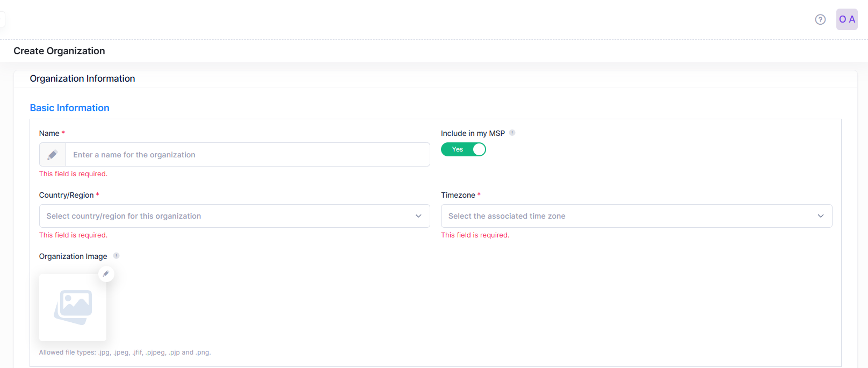Click the Allowed file types hint text
This screenshot has height=368, width=868.
(x=125, y=352)
